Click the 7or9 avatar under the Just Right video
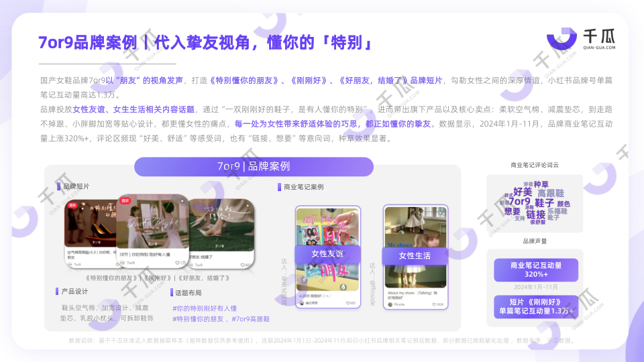 tap(122, 263)
